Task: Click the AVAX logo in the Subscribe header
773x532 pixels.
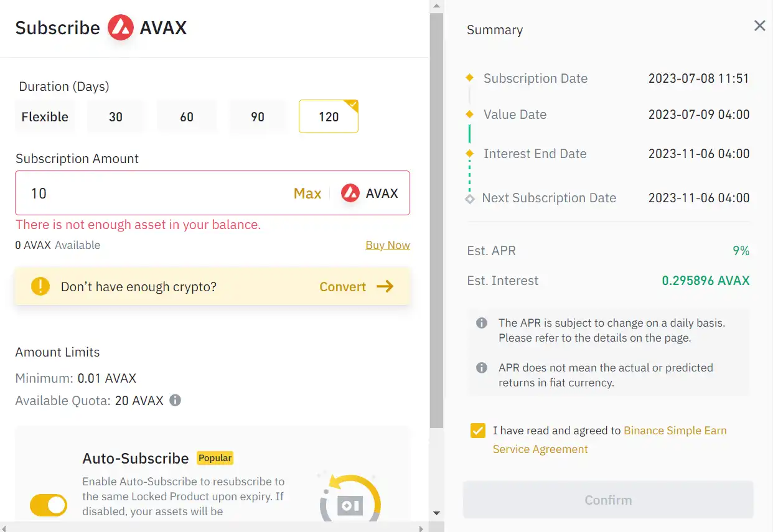Action: (121, 28)
